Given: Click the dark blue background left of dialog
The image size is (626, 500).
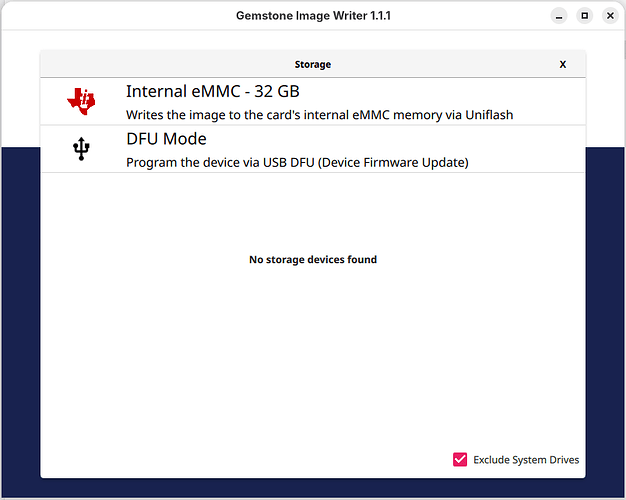Looking at the screenshot, I should [21, 319].
